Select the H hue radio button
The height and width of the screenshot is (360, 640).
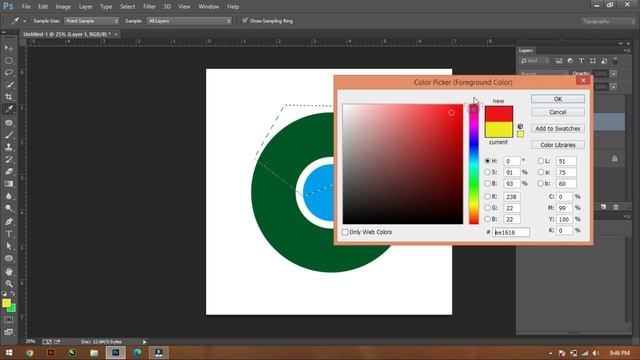pyautogui.click(x=487, y=161)
